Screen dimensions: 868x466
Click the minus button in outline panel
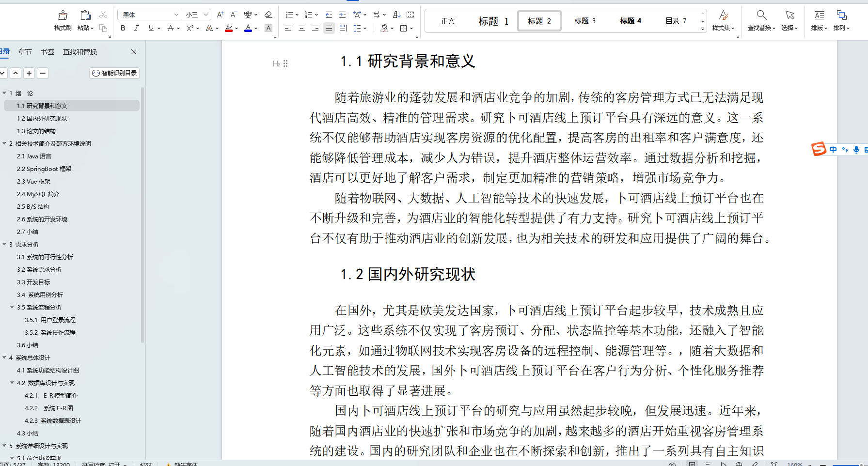[x=43, y=73]
